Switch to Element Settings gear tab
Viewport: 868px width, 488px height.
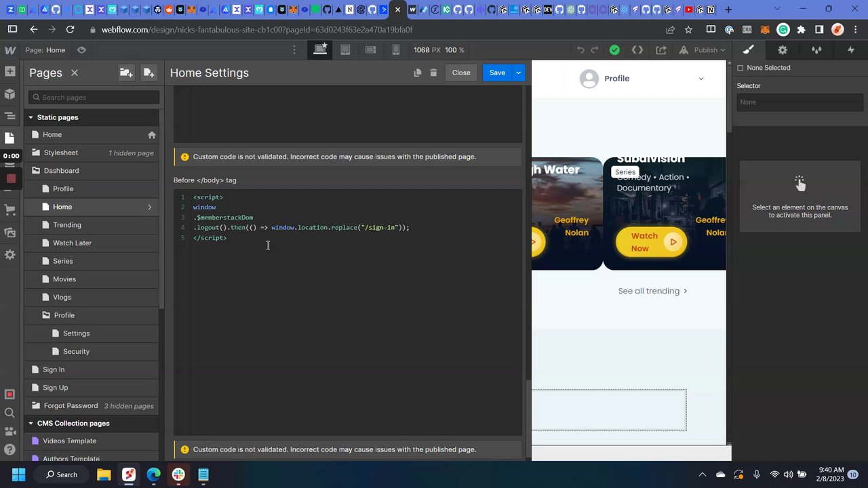pyautogui.click(x=783, y=50)
